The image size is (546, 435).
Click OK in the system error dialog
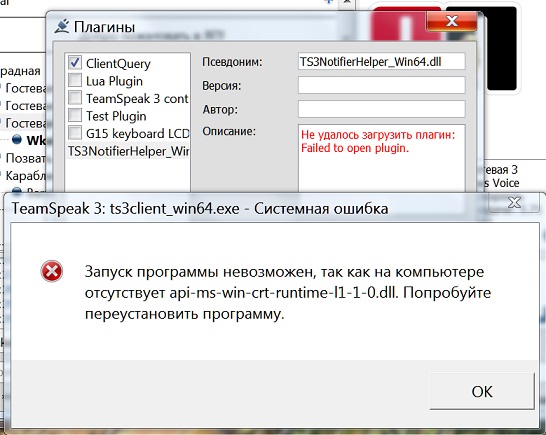point(482,391)
